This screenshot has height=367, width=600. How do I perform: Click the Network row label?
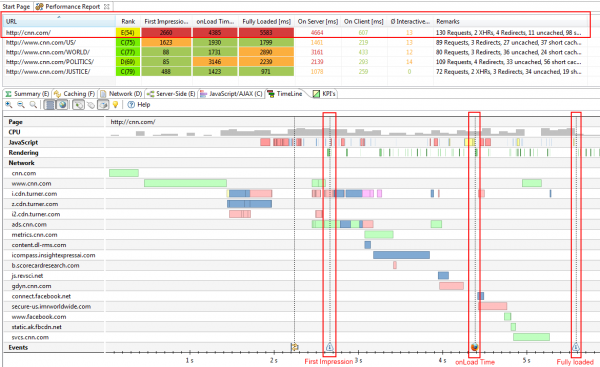[21, 163]
